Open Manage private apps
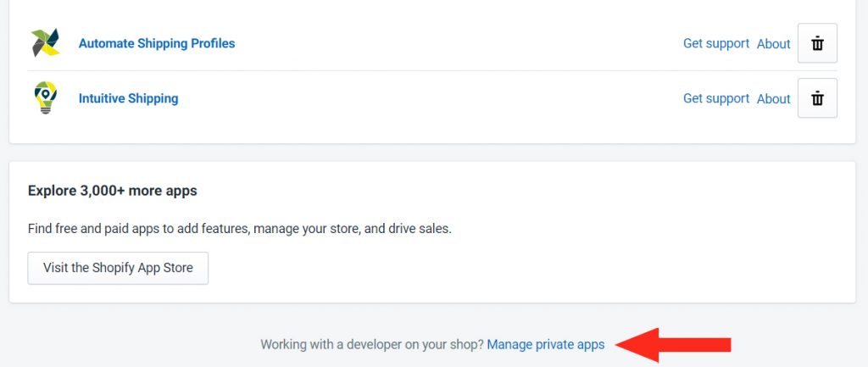This screenshot has width=868, height=367. (x=546, y=344)
